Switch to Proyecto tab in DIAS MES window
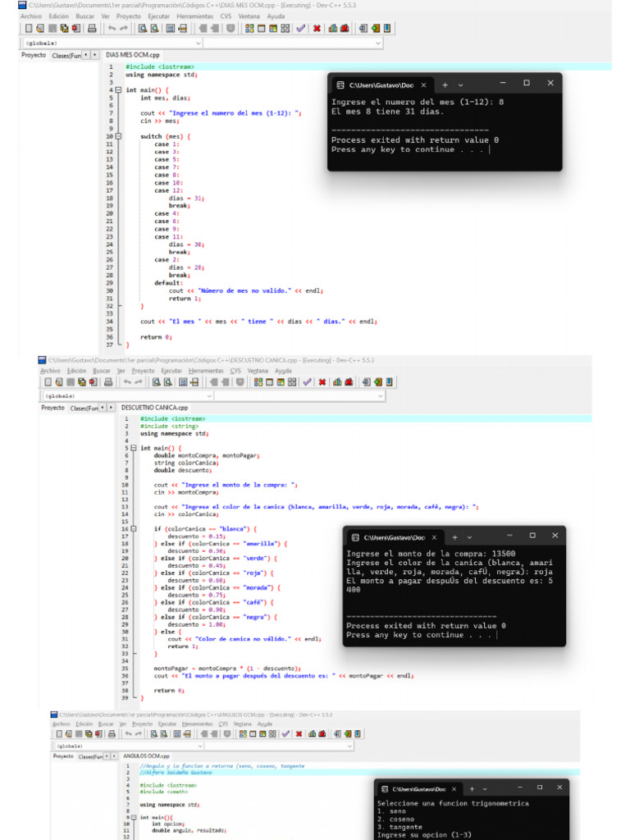Screen dimensions: 630x840 (33, 55)
